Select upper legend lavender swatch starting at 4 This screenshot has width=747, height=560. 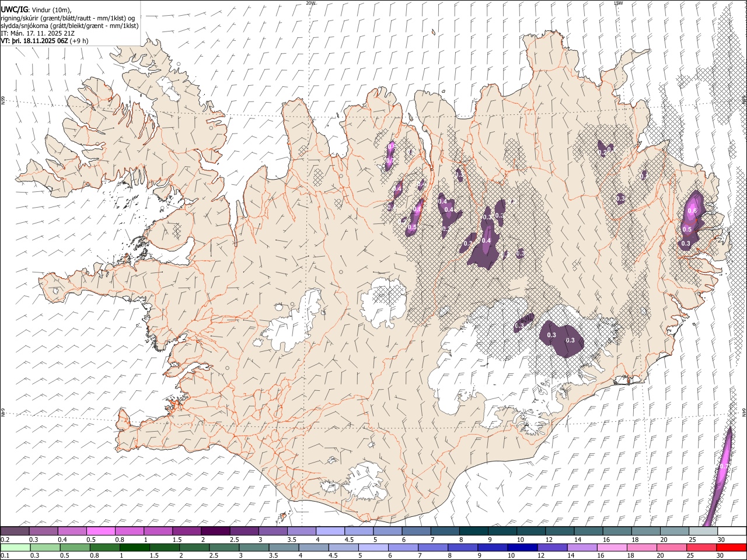[330, 531]
